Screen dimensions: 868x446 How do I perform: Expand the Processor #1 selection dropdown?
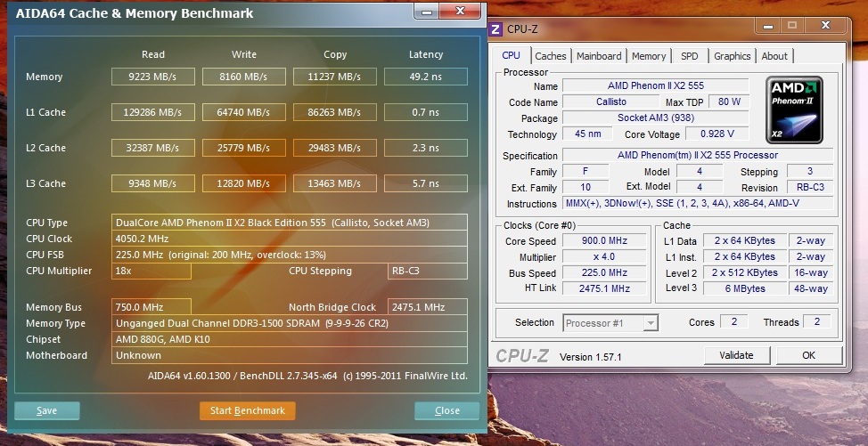[x=651, y=323]
